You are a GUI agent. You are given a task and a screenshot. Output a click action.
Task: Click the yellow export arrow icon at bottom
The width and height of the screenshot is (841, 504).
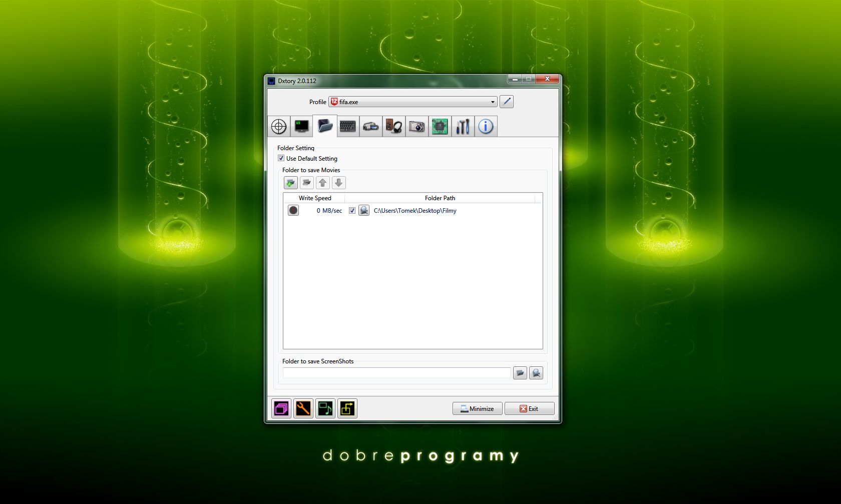pos(347,408)
